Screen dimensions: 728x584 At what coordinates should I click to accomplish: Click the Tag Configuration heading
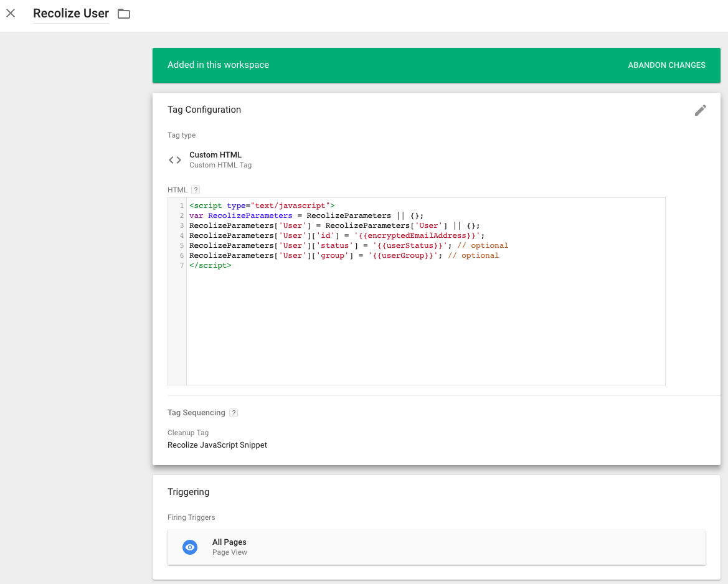pos(204,110)
